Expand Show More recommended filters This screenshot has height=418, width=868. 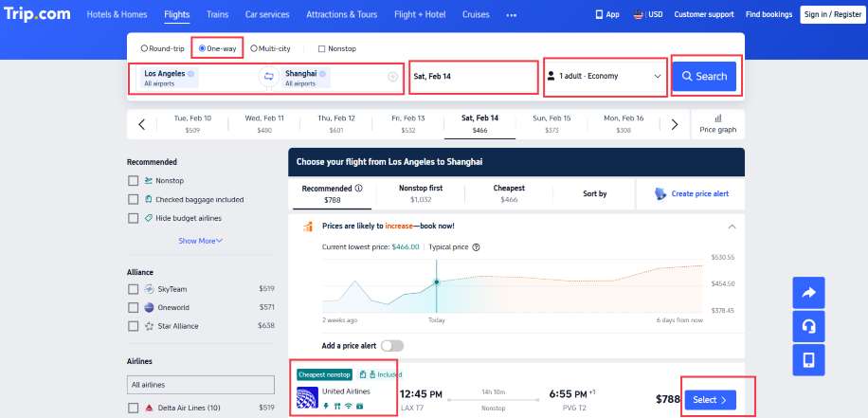click(201, 241)
